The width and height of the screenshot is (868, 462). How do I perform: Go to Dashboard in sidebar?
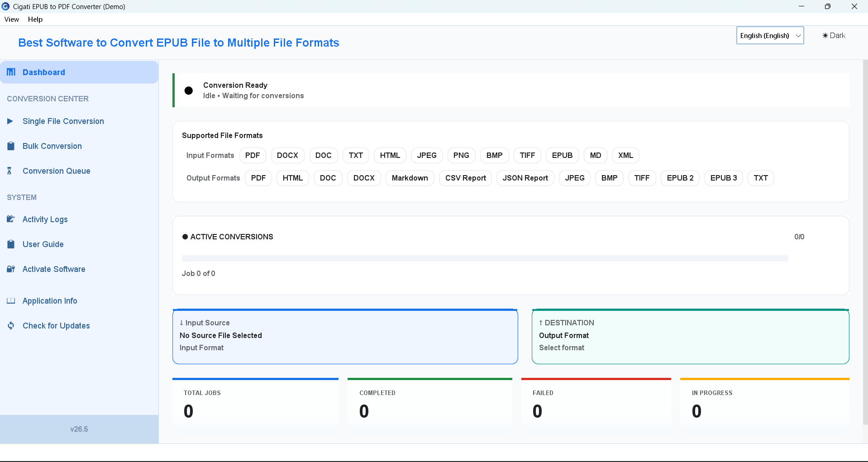pos(79,72)
